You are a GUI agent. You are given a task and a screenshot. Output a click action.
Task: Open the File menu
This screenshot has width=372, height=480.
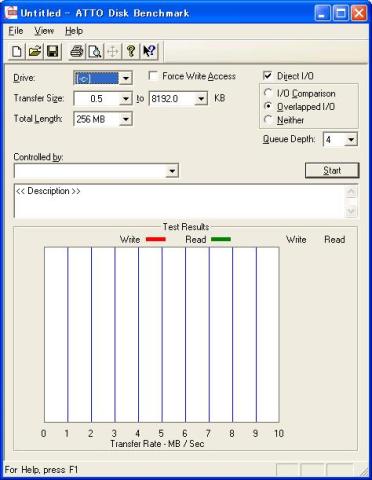tap(16, 31)
